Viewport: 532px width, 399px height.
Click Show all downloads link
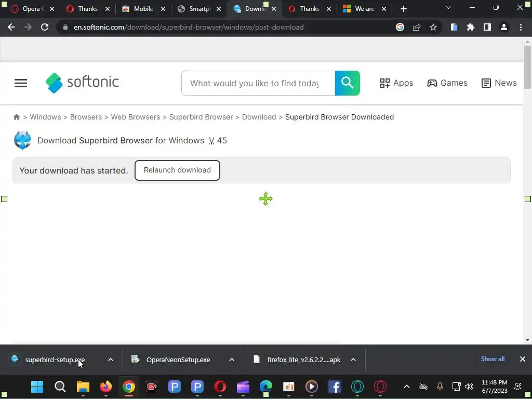tap(493, 359)
